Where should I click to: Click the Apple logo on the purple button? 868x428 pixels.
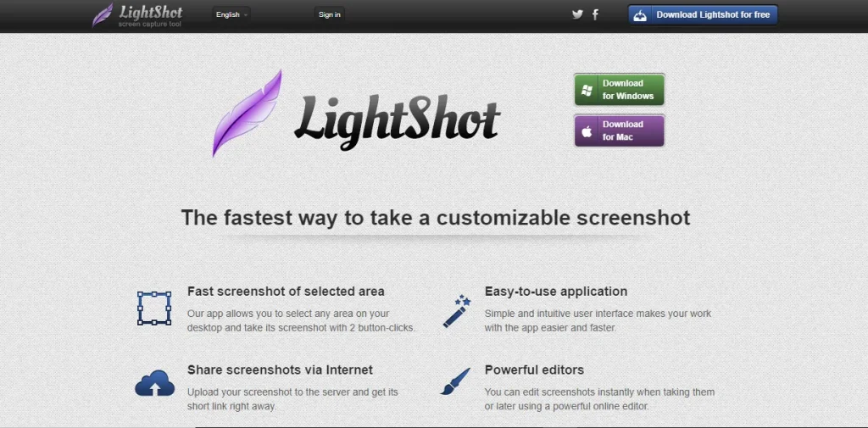point(587,131)
